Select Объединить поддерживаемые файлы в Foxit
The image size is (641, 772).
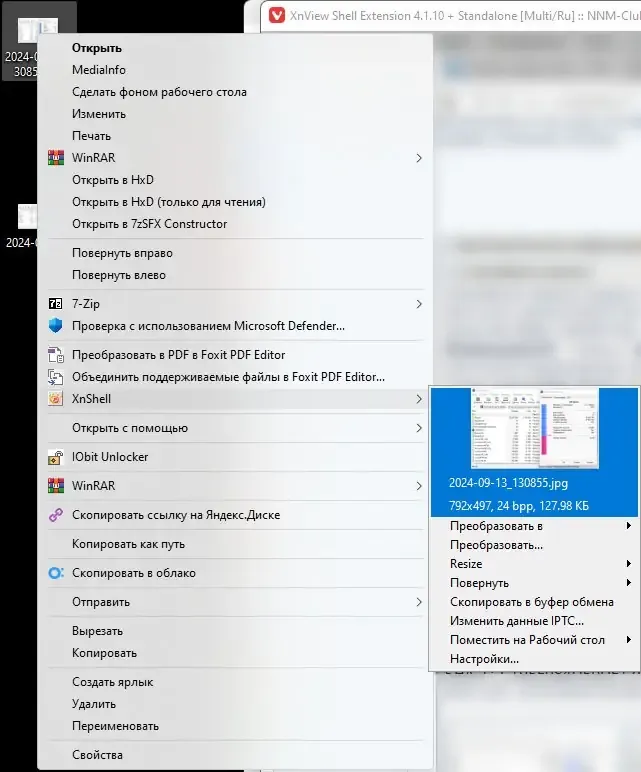click(x=235, y=377)
